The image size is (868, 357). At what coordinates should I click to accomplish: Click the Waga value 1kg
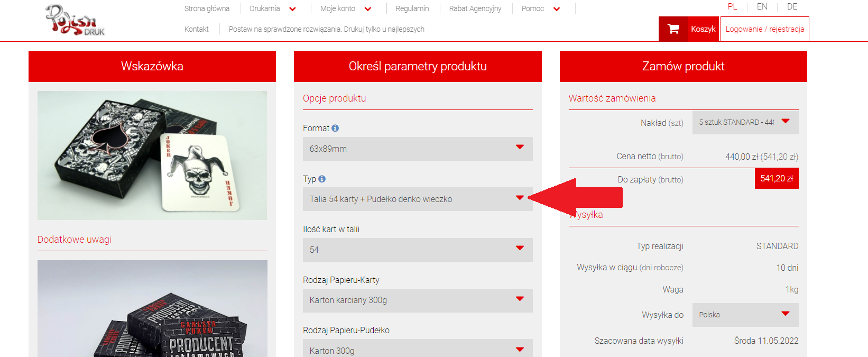[792, 289]
